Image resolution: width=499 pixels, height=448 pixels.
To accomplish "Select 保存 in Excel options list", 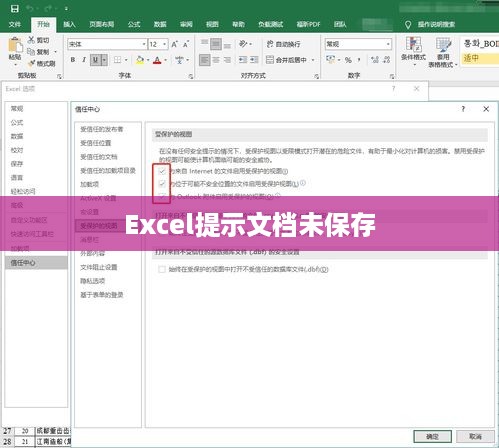I will 36,164.
